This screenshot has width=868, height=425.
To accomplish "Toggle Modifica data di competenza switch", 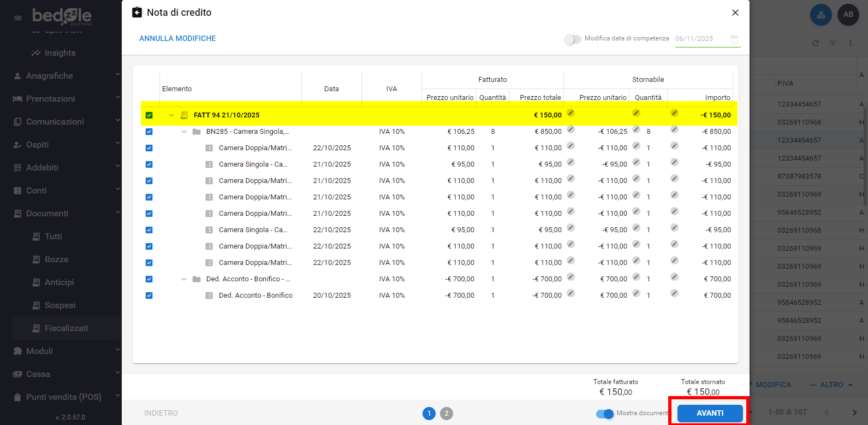I will [x=572, y=39].
